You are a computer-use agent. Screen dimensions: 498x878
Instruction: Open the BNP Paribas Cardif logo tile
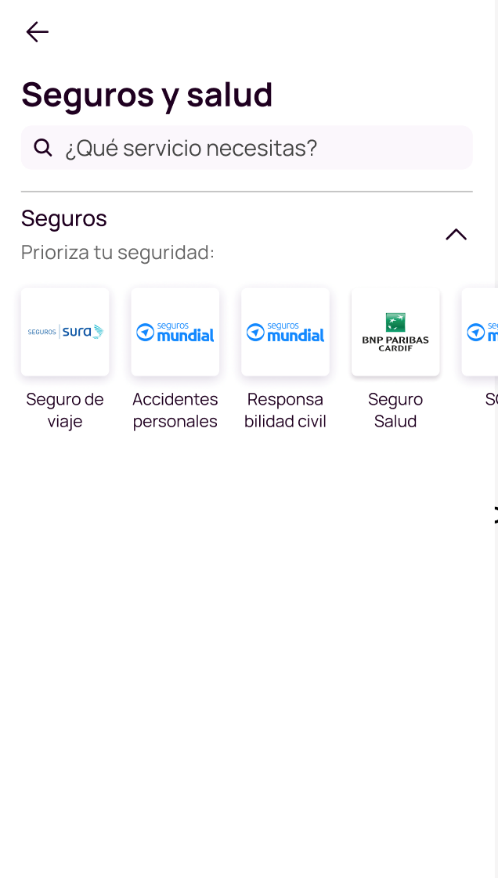(x=395, y=331)
